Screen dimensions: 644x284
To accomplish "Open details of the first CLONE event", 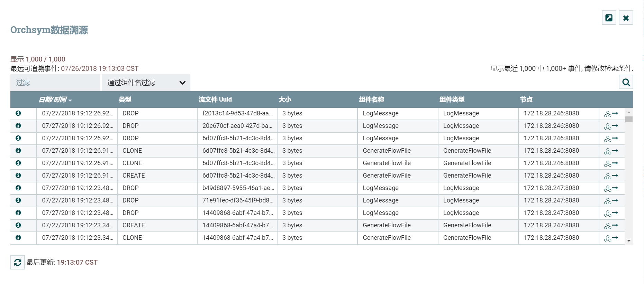I will [x=18, y=151].
